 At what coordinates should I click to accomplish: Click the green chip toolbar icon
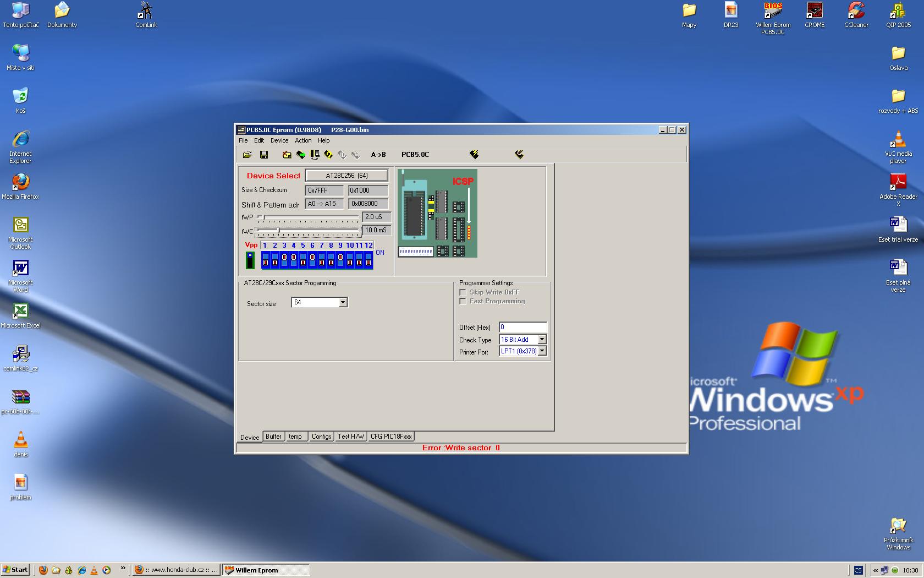[301, 155]
